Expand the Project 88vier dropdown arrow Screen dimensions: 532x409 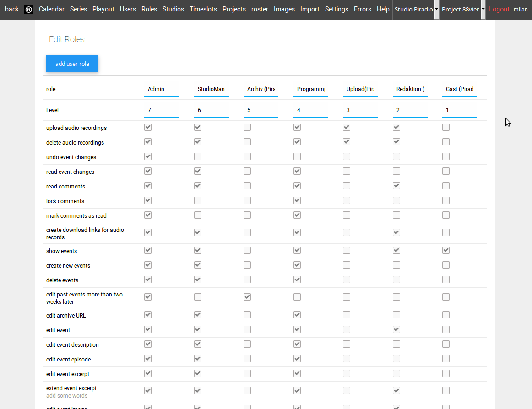pos(483,10)
